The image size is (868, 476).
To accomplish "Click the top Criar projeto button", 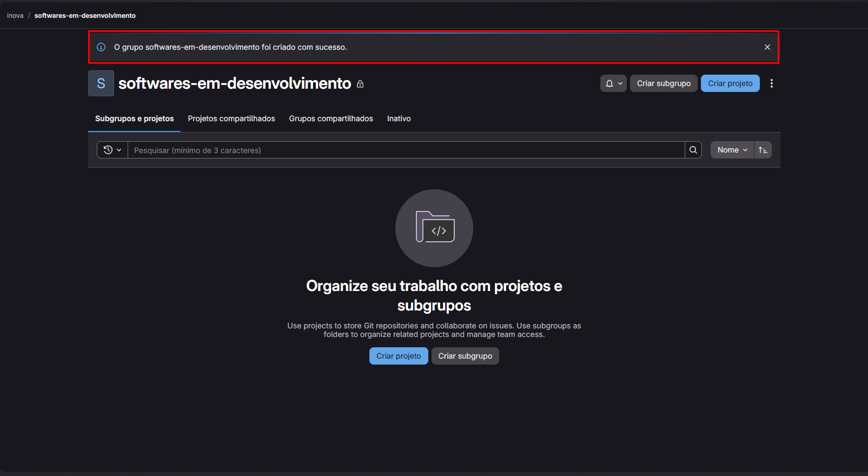I will tap(730, 83).
